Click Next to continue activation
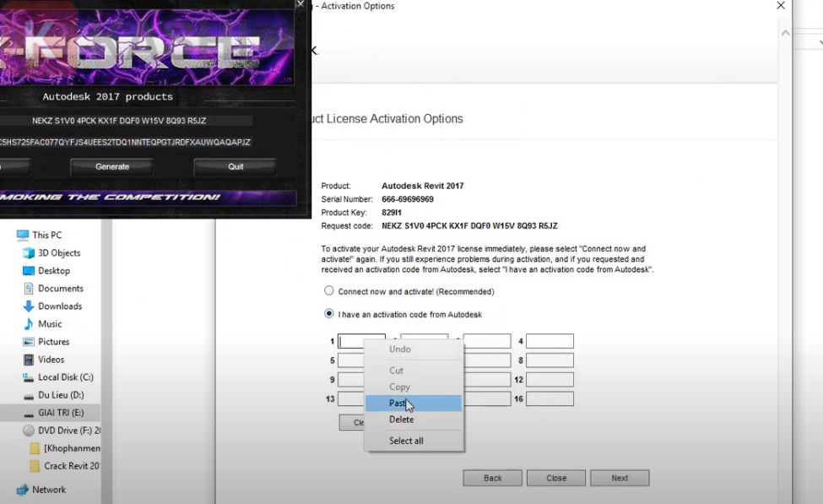This screenshot has width=823, height=504. 620,477
